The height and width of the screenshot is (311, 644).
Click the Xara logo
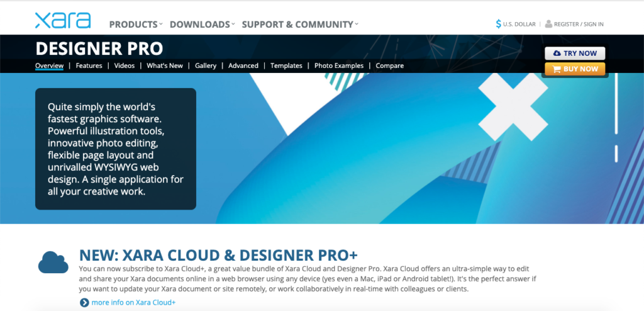tap(63, 21)
